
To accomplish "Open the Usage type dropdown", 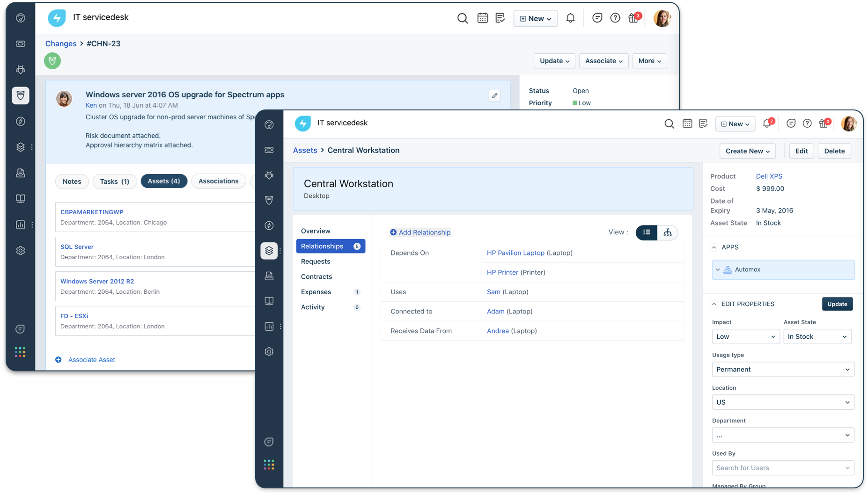I will [x=783, y=370].
